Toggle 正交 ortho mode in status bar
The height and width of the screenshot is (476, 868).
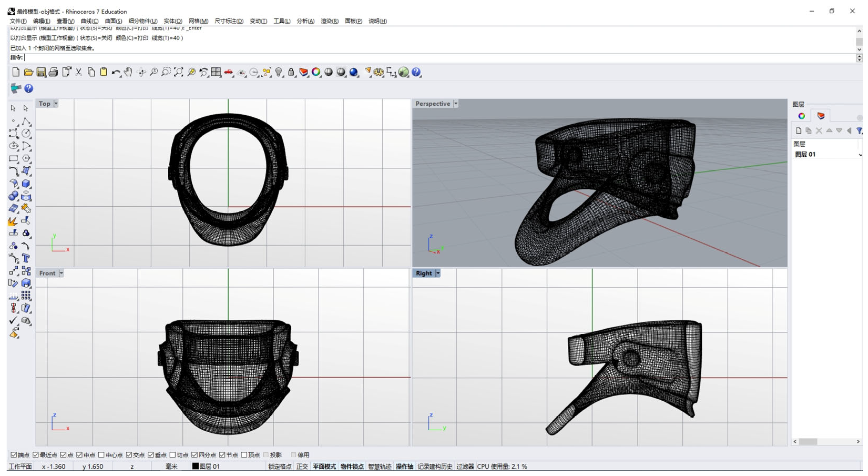coord(302,466)
